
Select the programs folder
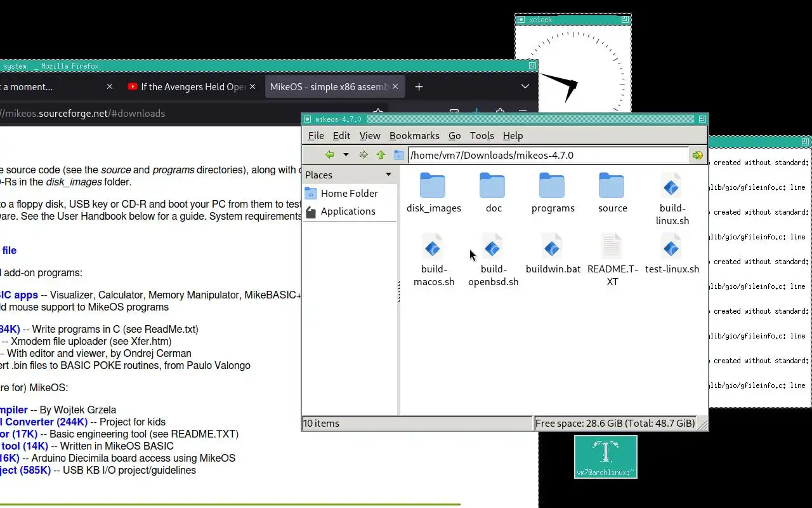[553, 193]
